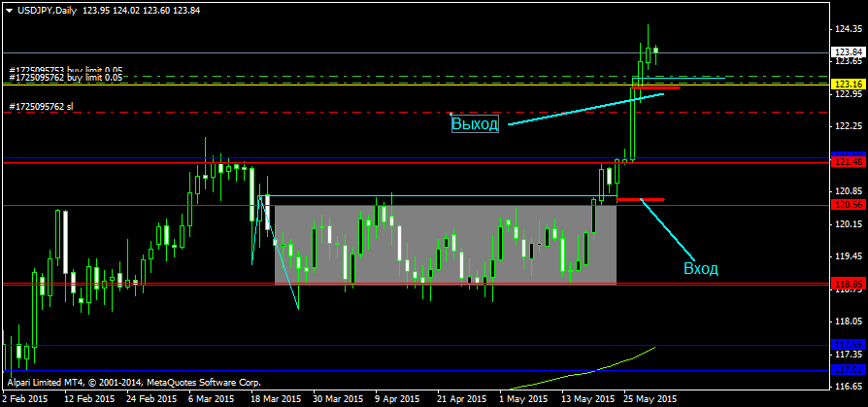Click price scale value 116.65
868x407 pixels.
click(849, 386)
